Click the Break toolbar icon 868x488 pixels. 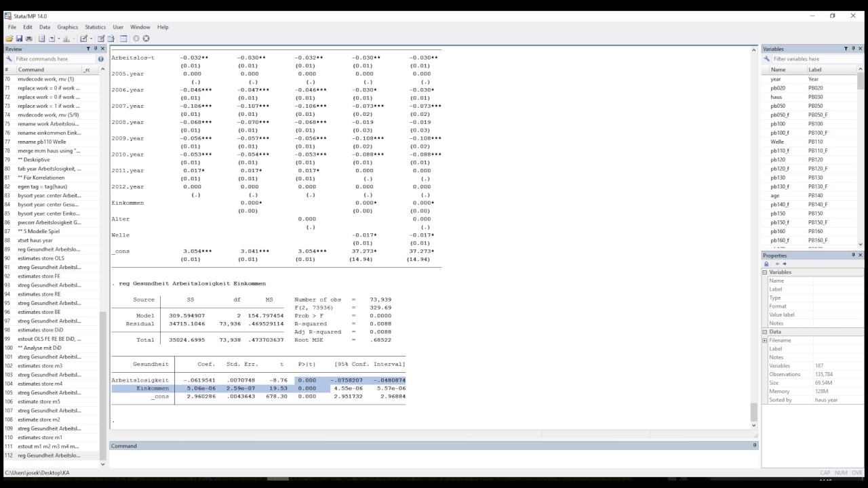coord(146,39)
